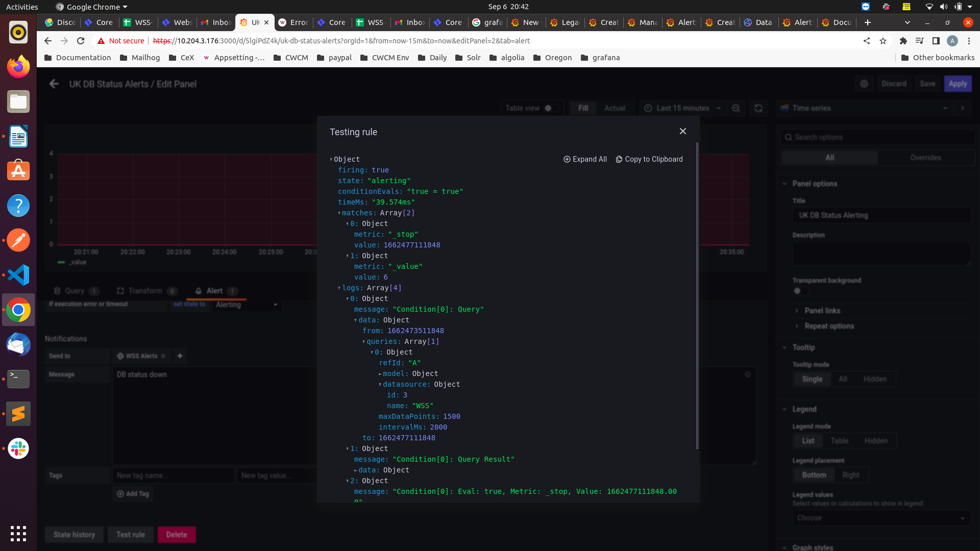Refresh the dashboard with the refresh icon

[758, 108]
